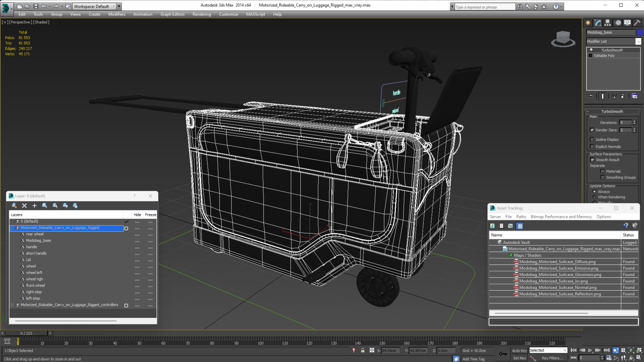Click Go to End playback button

[x=607, y=350]
